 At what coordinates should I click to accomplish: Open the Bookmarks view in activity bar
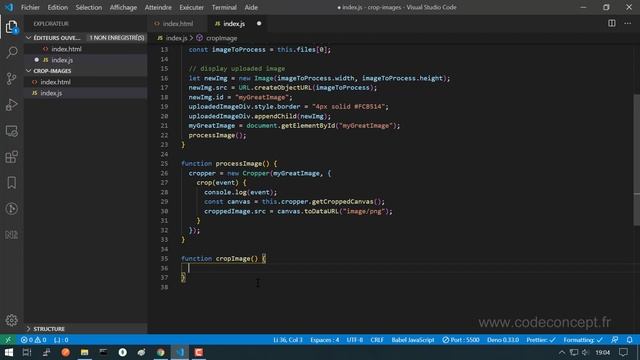(11, 183)
